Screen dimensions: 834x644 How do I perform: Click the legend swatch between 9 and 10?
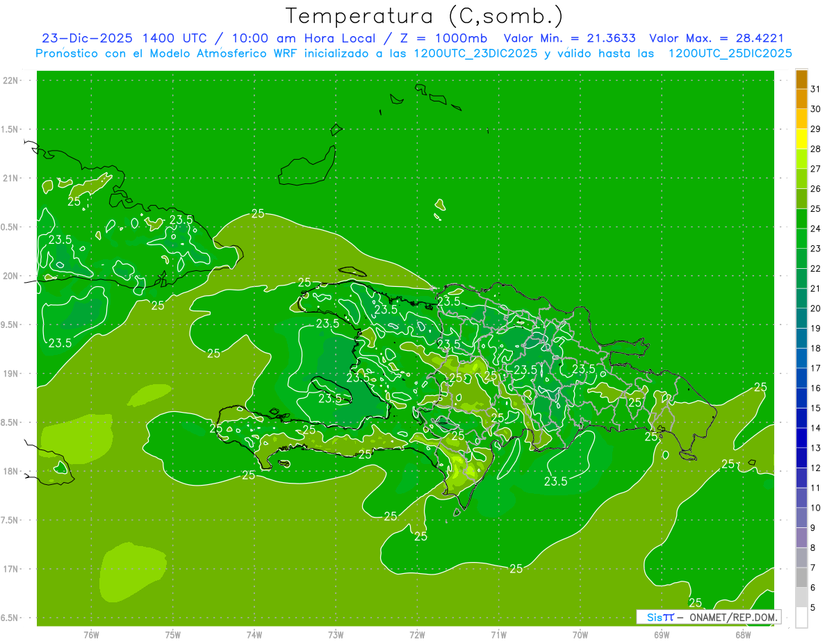801,518
